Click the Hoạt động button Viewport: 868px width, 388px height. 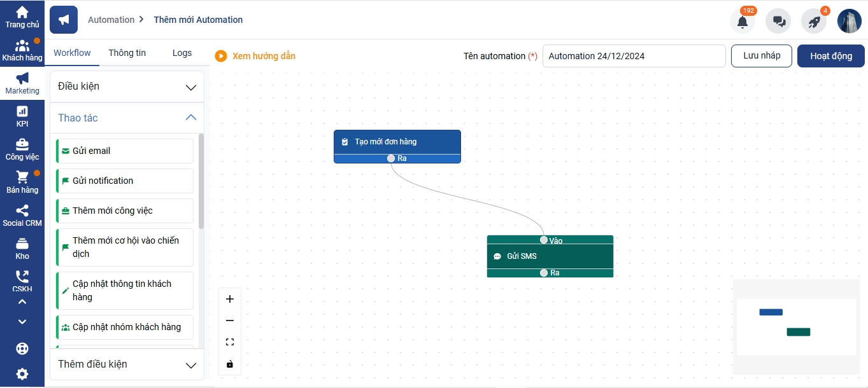click(830, 56)
